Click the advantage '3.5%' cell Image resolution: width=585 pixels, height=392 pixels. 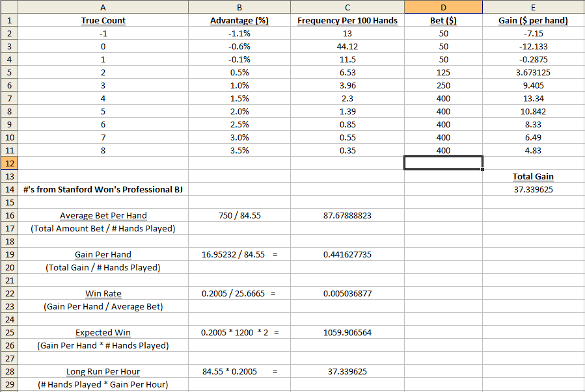239,151
